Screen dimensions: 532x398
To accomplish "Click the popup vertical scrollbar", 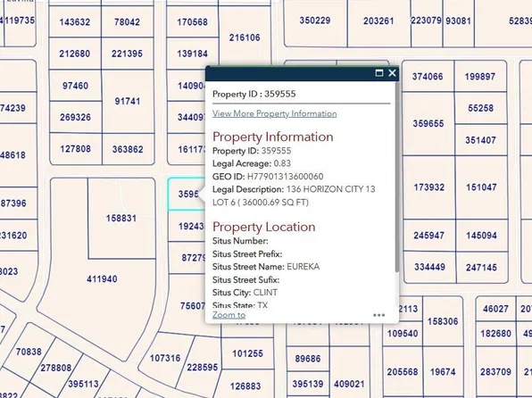I will pos(396,177).
